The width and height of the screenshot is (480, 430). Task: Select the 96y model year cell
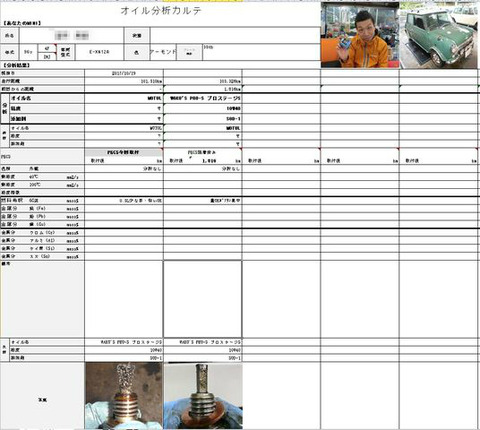[28, 52]
